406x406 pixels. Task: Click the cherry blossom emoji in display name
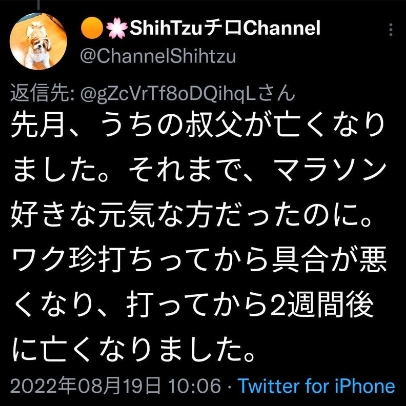(x=117, y=28)
